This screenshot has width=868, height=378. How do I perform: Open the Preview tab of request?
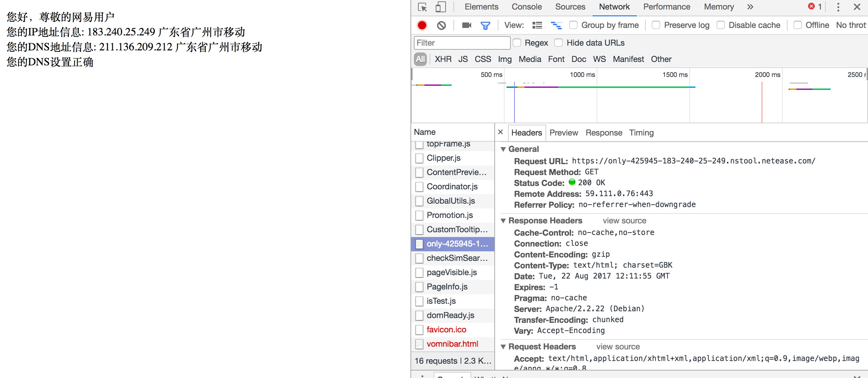point(564,133)
